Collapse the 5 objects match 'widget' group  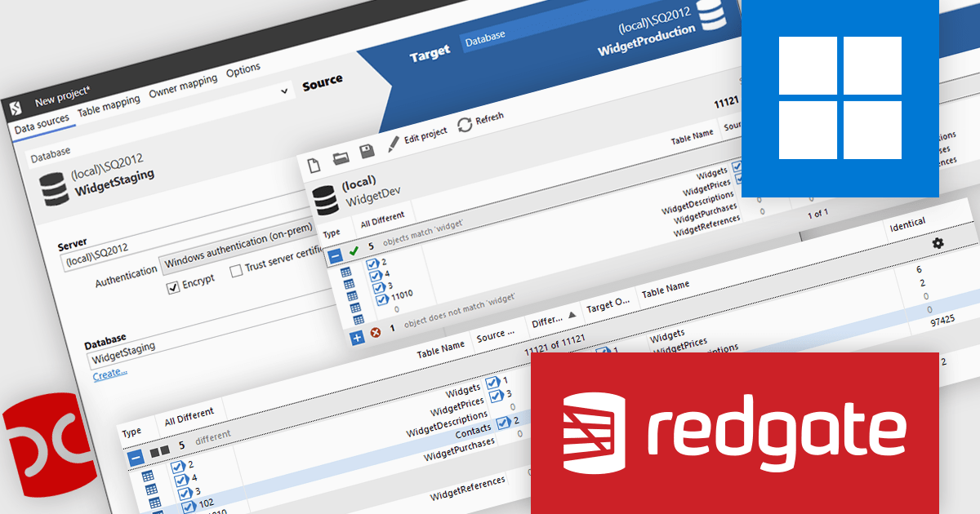(335, 256)
